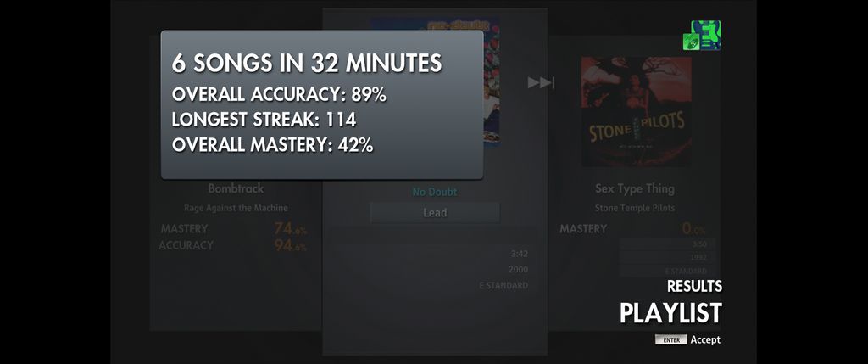Screen dimensions: 868x364
Task: Click the PLAYLIST heading
Action: pyautogui.click(x=670, y=313)
